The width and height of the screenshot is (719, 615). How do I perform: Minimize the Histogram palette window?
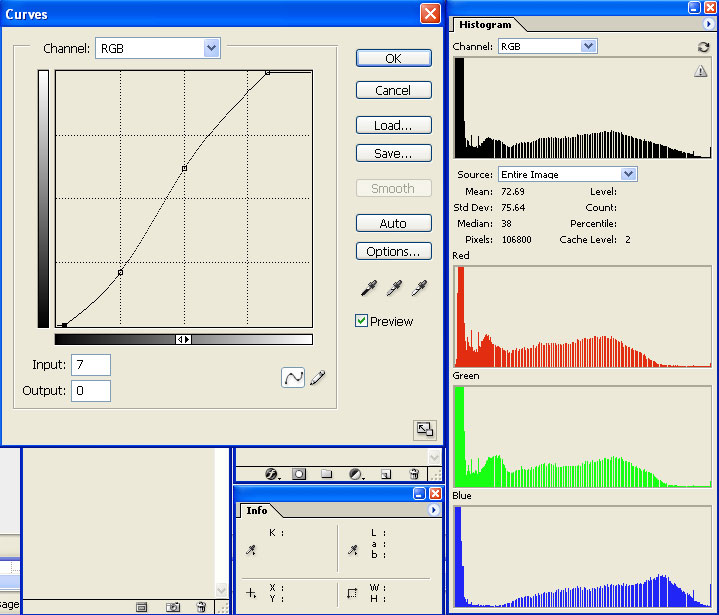(695, 7)
